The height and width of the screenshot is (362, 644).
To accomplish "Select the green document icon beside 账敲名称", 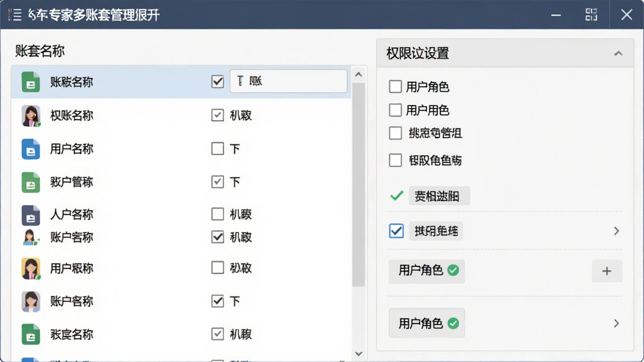I will pyautogui.click(x=31, y=82).
